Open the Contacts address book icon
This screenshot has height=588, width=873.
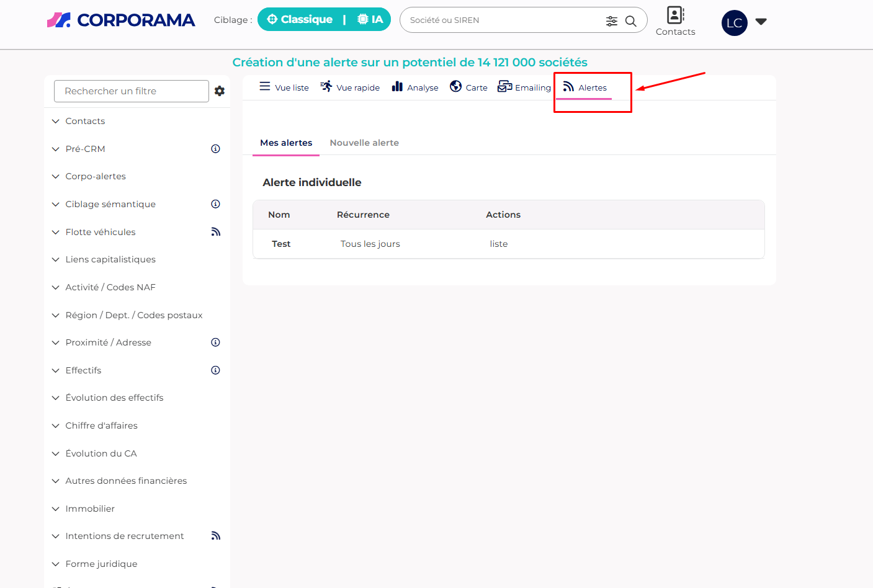(x=675, y=16)
